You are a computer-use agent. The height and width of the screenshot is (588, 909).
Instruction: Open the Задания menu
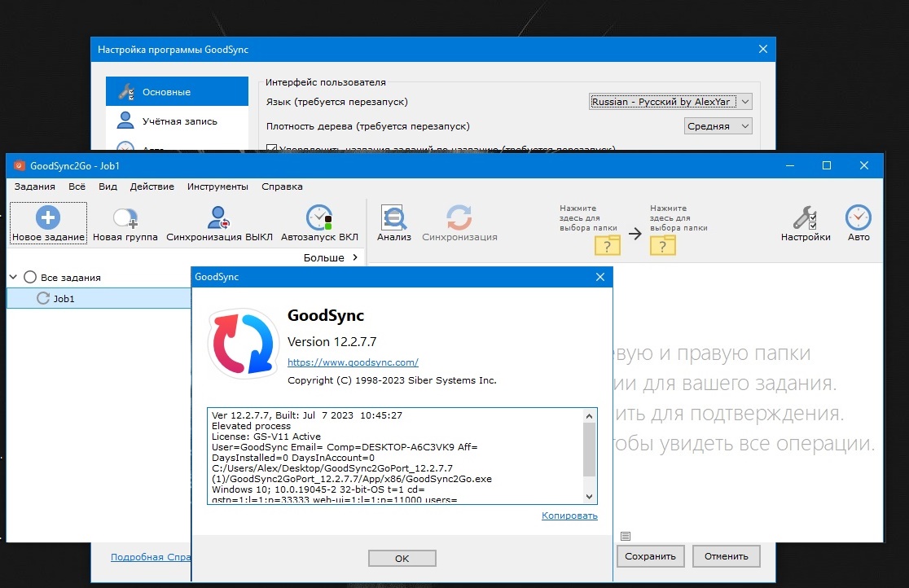pos(35,186)
